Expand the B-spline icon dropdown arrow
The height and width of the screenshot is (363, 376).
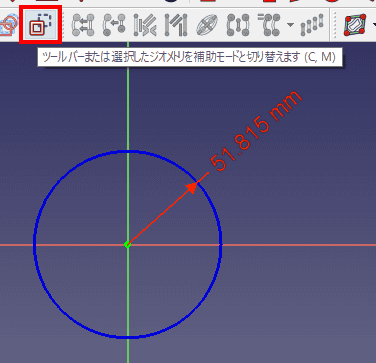[x=374, y=25]
